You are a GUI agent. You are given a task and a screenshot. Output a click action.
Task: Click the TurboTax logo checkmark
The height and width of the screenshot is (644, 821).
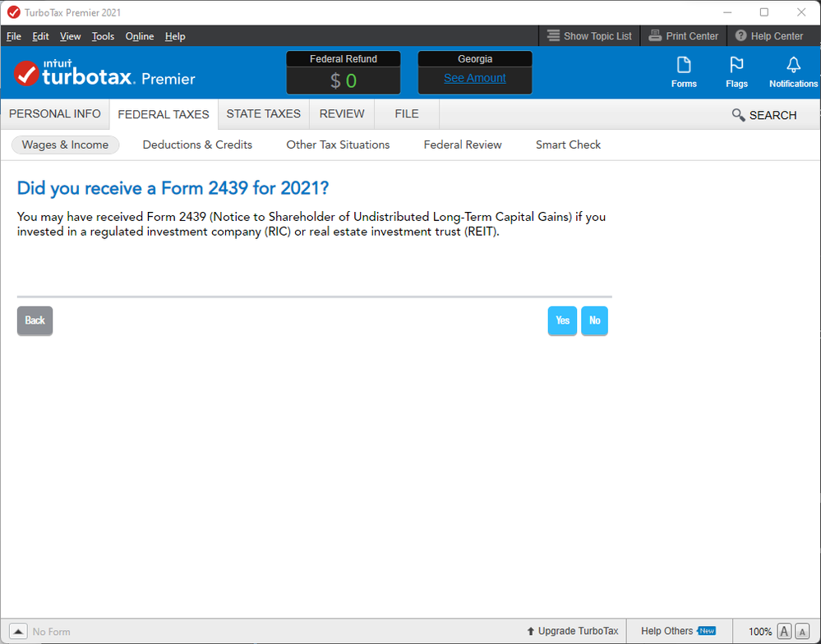point(25,73)
